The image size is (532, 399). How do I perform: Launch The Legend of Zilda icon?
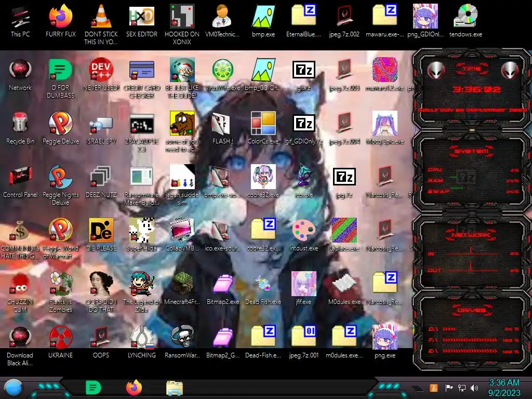tap(141, 292)
